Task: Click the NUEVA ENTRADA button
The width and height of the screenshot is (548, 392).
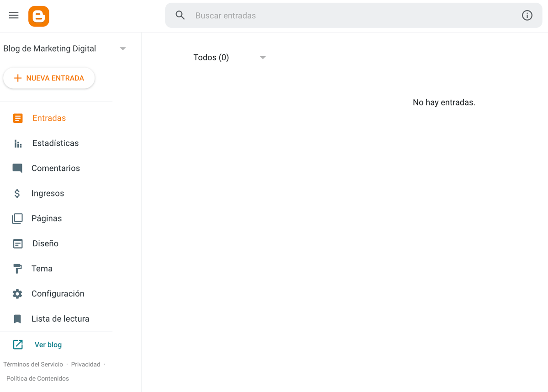Action: coord(49,78)
